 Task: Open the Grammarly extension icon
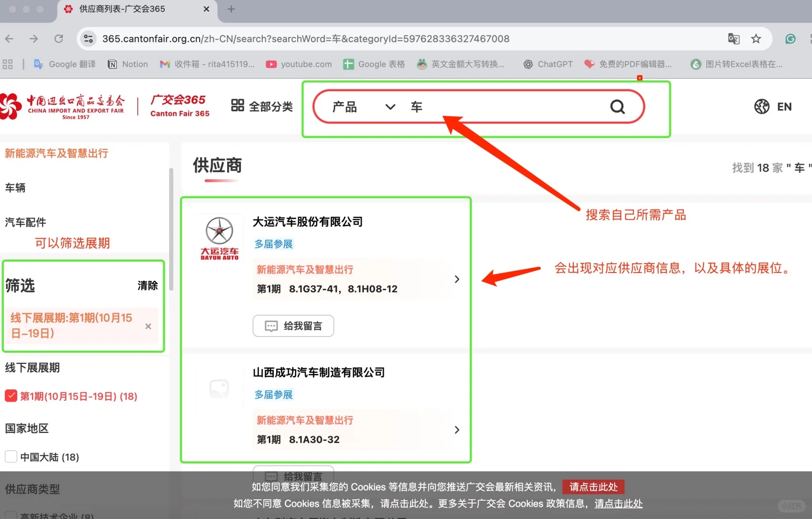point(790,39)
